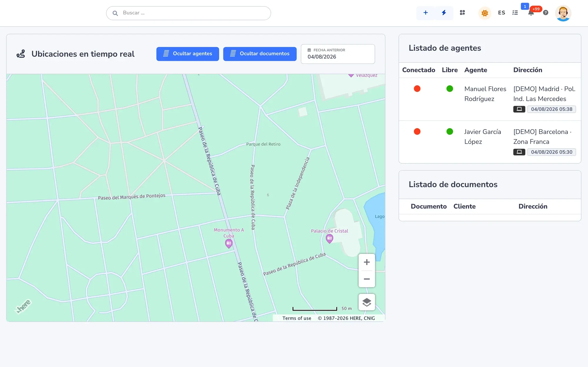
Task: Zoom in the map with plus button
Action: point(367,262)
